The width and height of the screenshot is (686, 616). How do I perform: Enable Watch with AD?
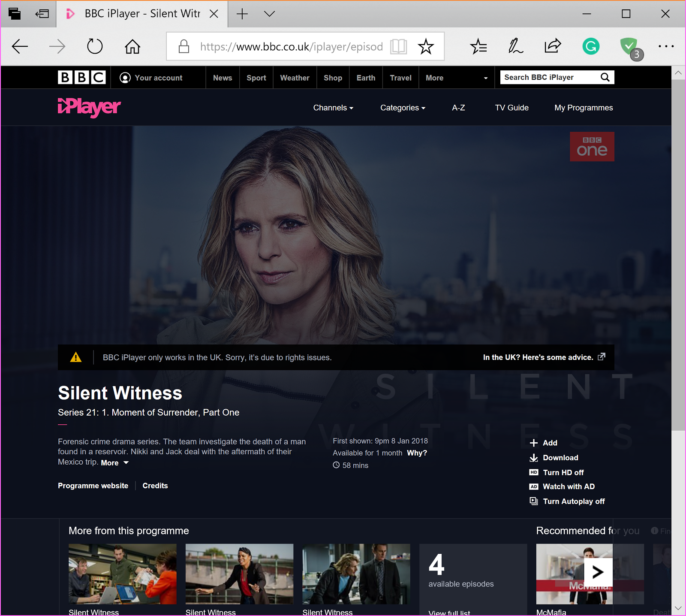pos(562,486)
